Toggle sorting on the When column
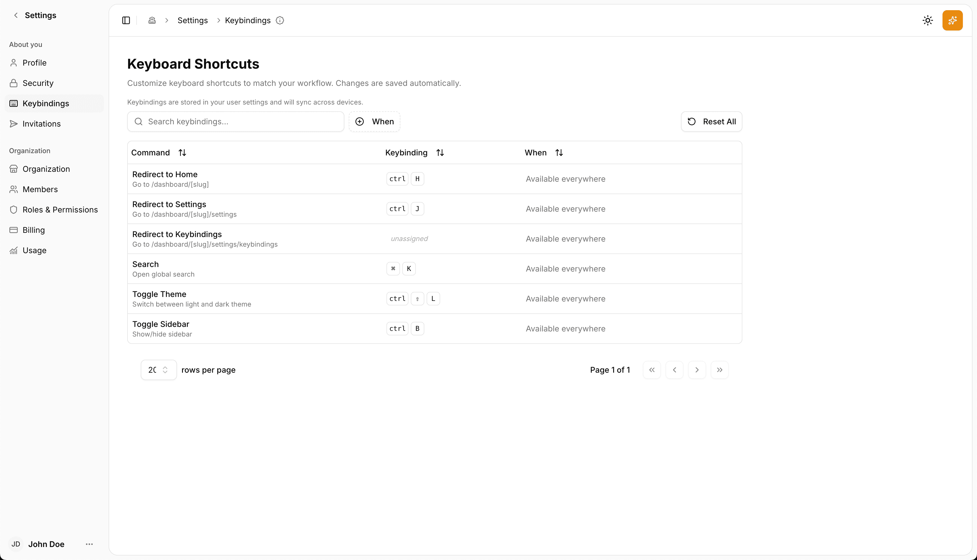 (559, 152)
